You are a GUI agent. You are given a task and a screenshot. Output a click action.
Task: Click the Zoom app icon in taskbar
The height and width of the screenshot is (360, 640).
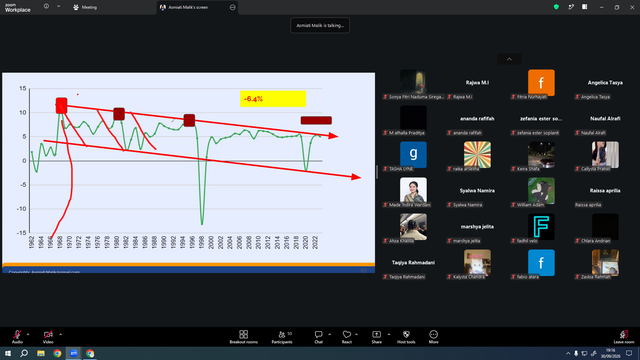[x=74, y=353]
